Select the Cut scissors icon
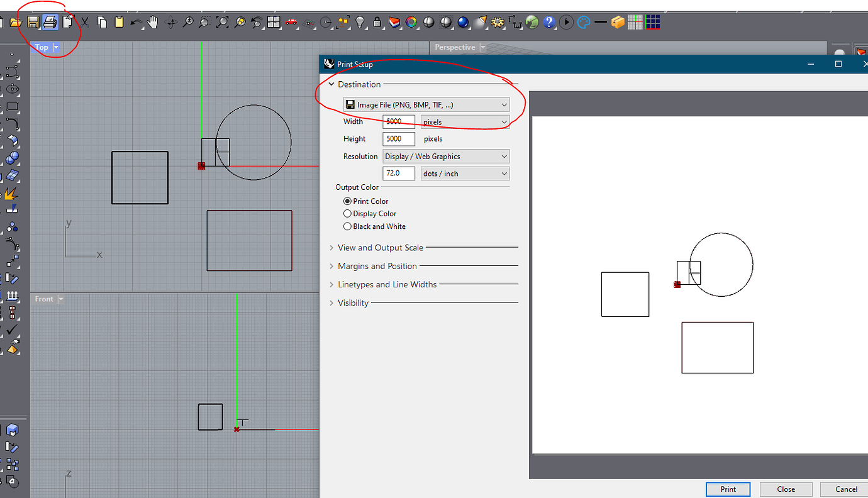The width and height of the screenshot is (868, 498). tap(84, 21)
